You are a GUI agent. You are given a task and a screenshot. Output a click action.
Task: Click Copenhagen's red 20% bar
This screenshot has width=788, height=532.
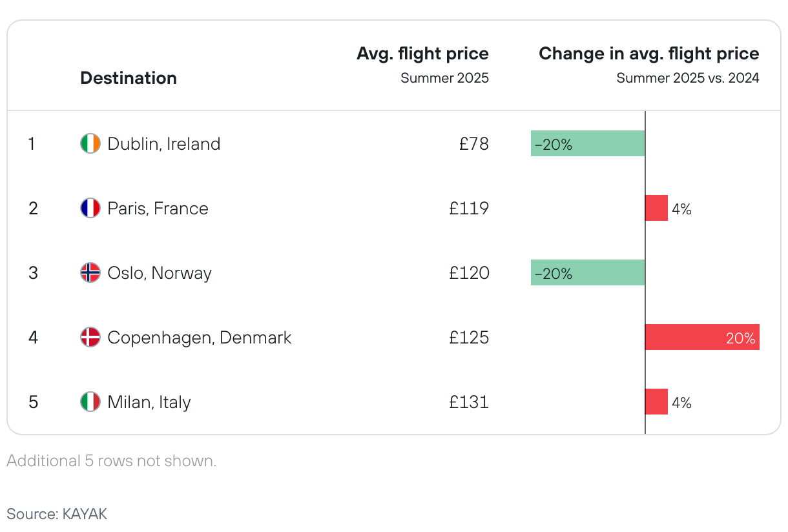pos(702,337)
